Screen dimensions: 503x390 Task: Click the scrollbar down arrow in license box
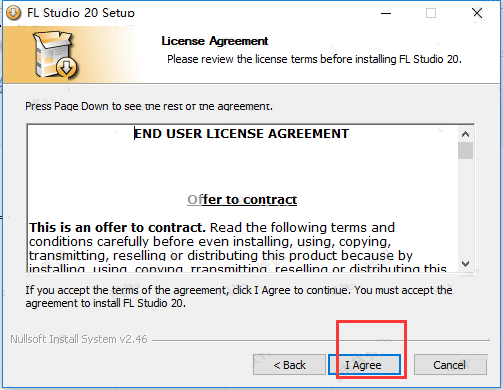[465, 264]
